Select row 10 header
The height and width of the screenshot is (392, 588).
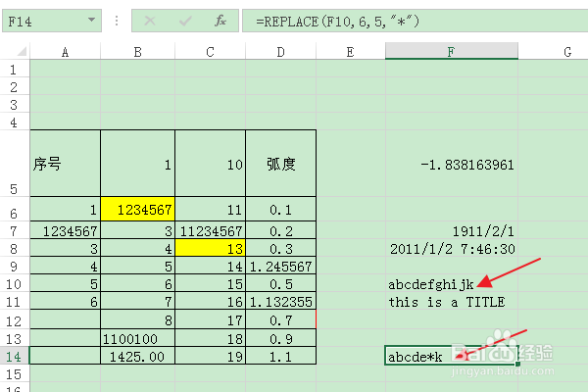[x=15, y=283]
